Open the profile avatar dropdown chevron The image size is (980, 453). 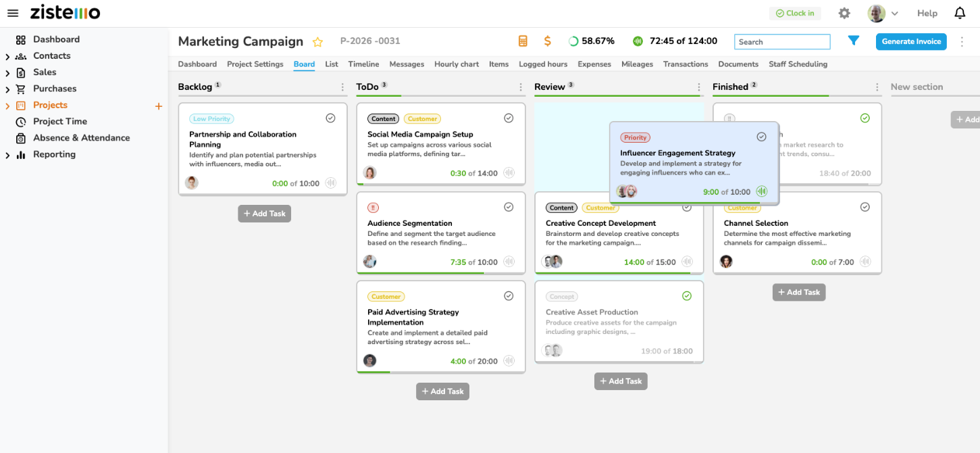tap(894, 13)
